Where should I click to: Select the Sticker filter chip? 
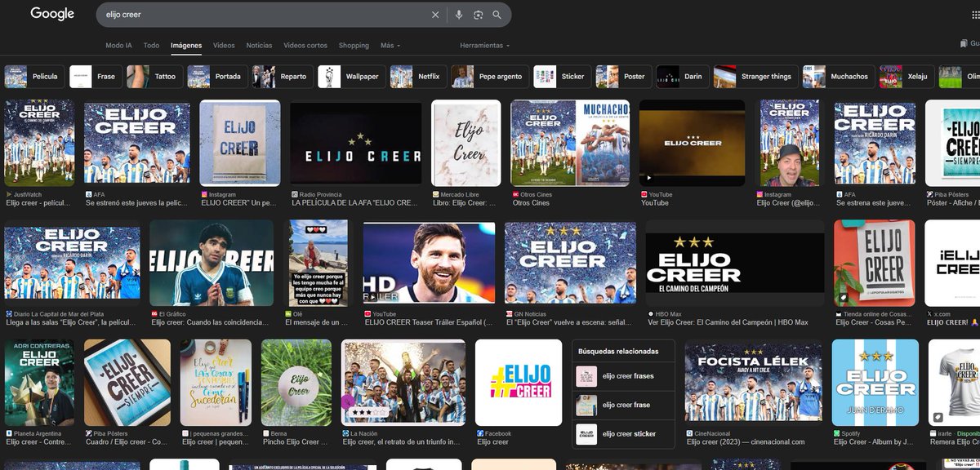[x=561, y=77]
